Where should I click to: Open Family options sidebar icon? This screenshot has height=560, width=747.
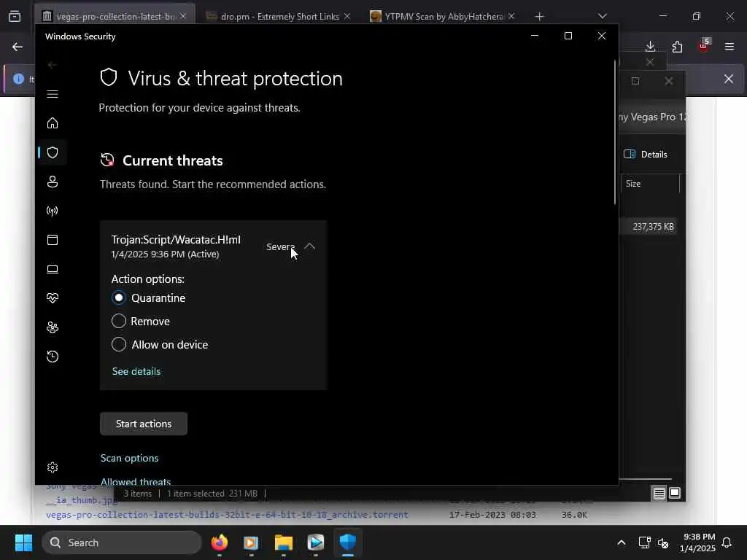pos(53,327)
